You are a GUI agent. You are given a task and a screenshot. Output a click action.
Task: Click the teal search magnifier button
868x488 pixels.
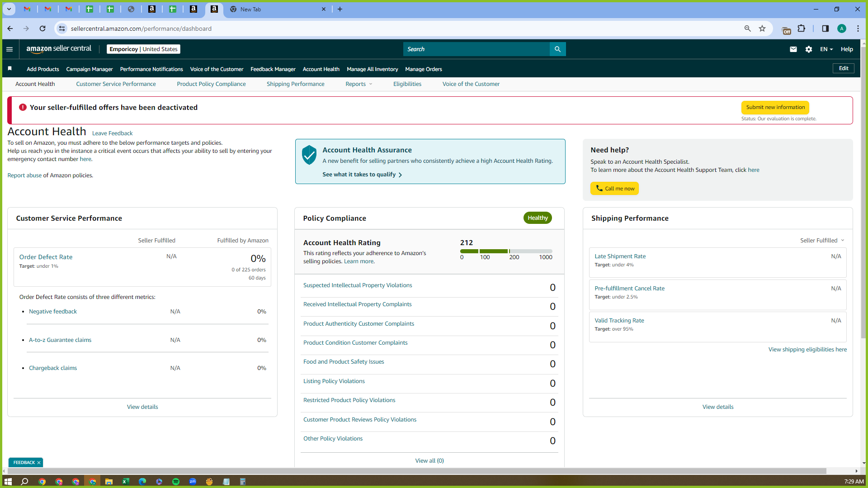click(557, 49)
